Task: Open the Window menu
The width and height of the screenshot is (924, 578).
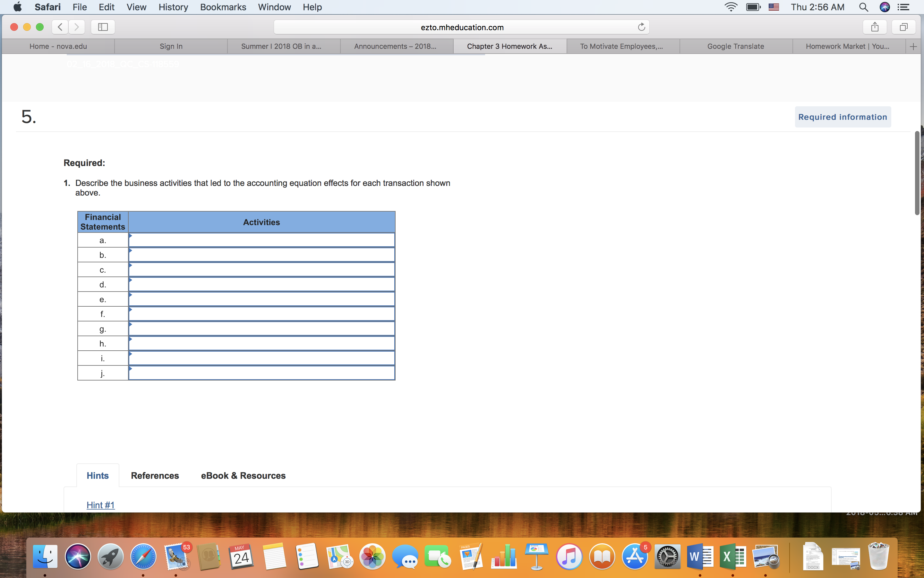Action: tap(274, 7)
